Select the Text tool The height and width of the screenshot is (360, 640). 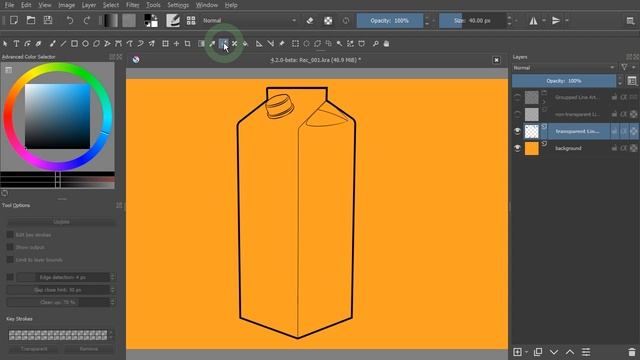click(x=16, y=44)
